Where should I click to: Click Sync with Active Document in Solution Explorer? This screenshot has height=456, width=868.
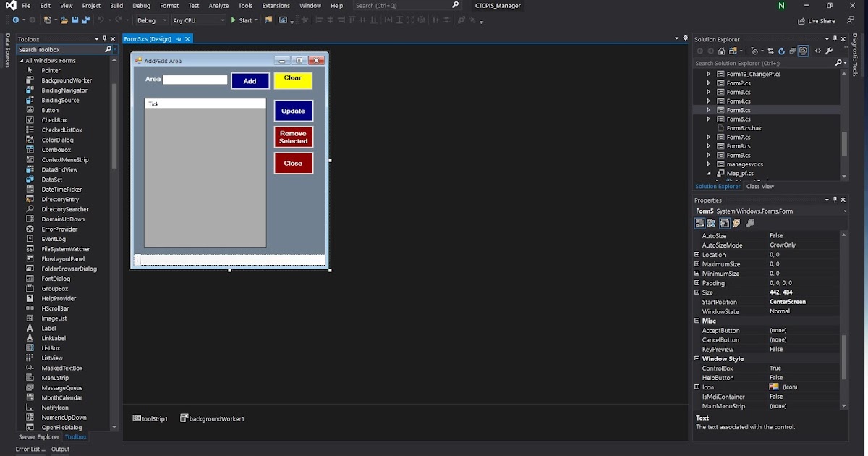(x=771, y=51)
